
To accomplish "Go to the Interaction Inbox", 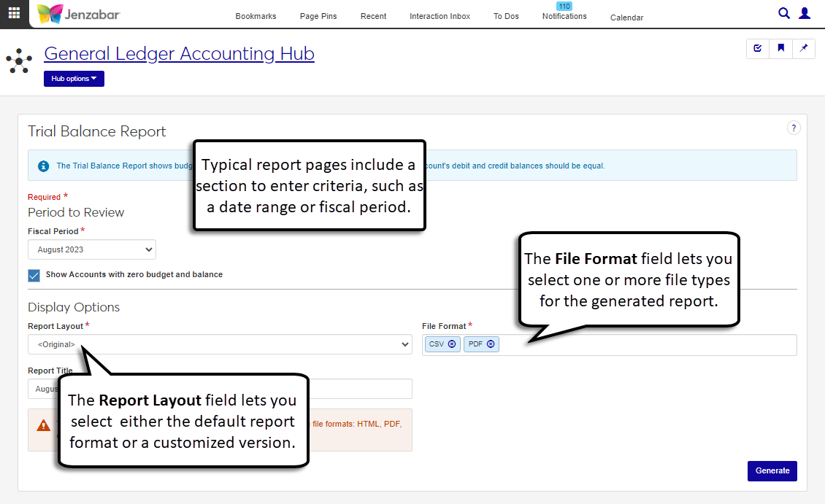I will point(440,16).
